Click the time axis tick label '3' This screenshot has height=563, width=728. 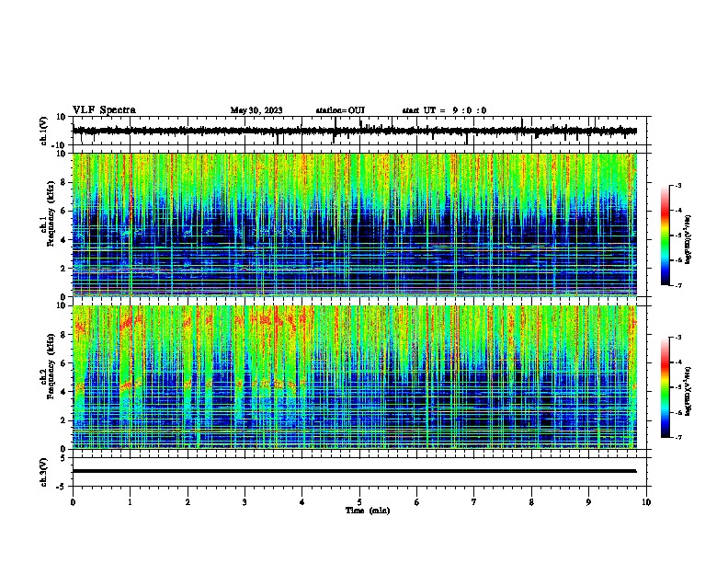point(245,502)
